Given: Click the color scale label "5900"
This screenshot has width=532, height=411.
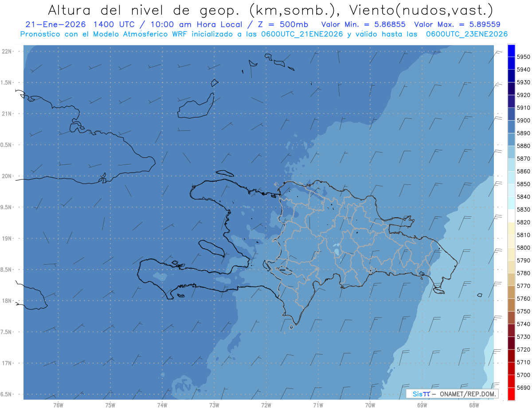Looking at the screenshot, I should click(x=523, y=121).
